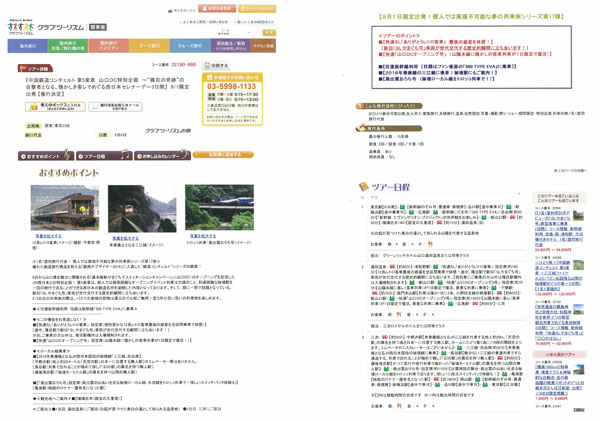Image resolution: width=600 pixels, height=421 pixels.
Task: Click the 旅行条件 header badge with pencil
Action: (x=389, y=128)
